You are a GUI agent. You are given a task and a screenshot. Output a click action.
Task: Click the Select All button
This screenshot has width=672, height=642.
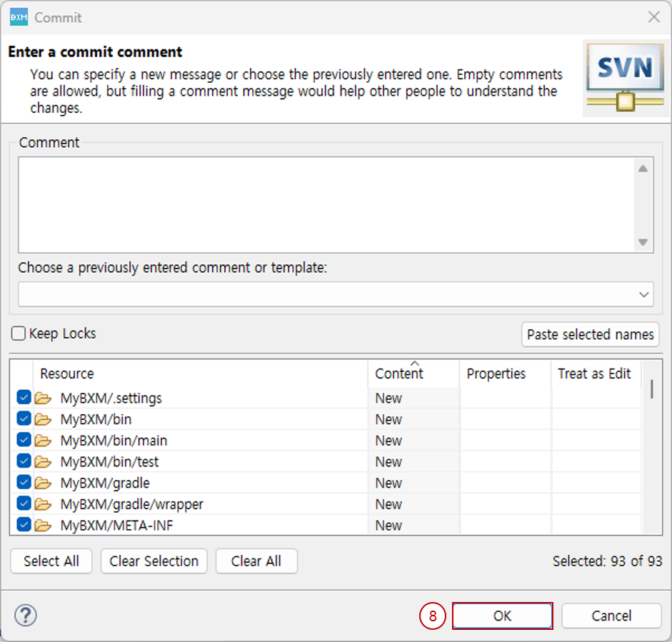(x=51, y=561)
